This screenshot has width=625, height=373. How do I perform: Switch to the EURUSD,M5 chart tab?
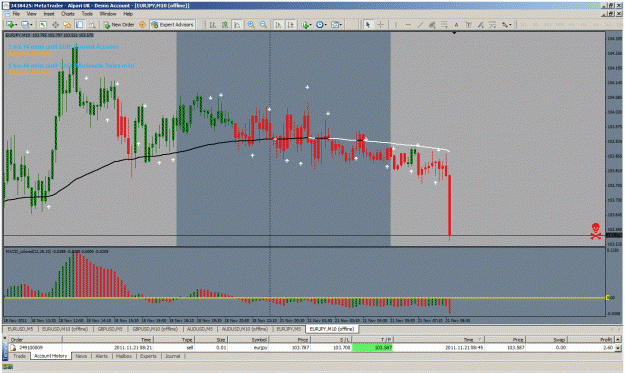[x=20, y=329]
